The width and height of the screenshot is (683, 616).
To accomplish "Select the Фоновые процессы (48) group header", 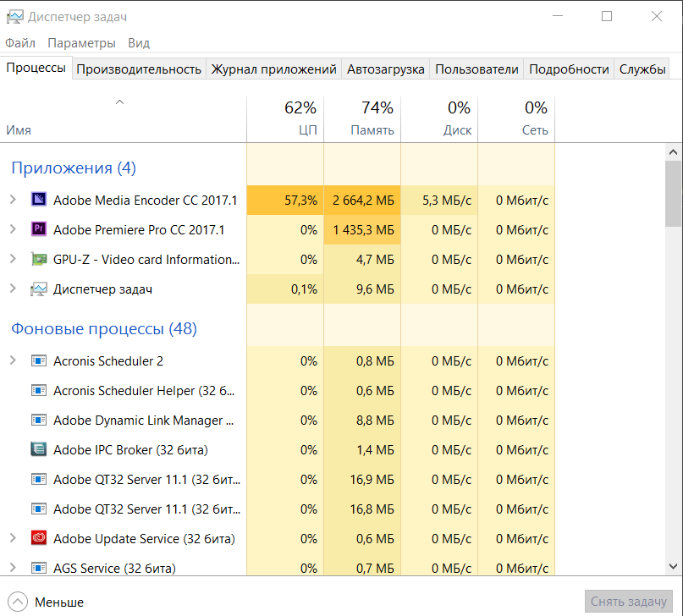I will pyautogui.click(x=104, y=328).
